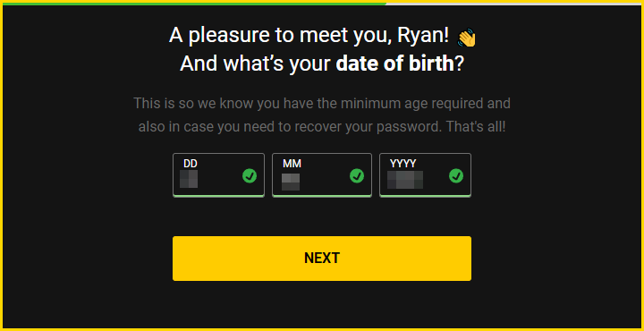Click the green checkmark in the MM field
This screenshot has height=331, width=644.
(357, 176)
